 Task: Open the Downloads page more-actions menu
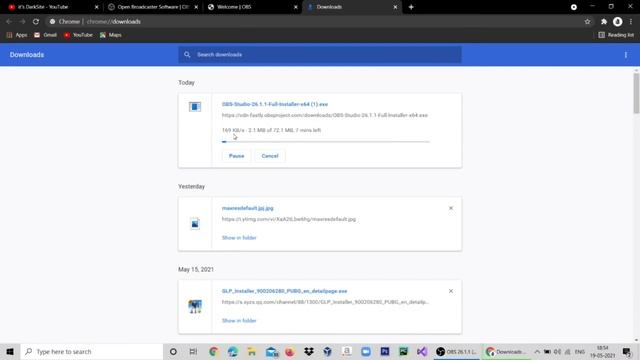point(626,55)
